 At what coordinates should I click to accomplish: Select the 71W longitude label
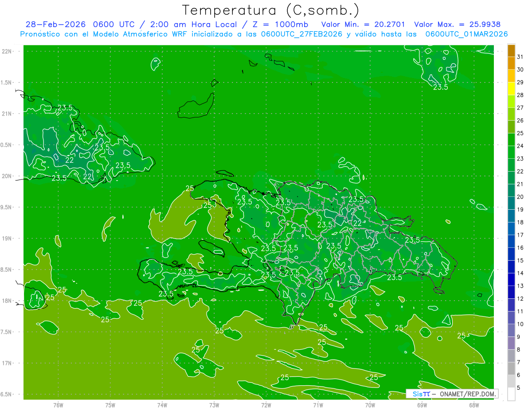coord(318,405)
